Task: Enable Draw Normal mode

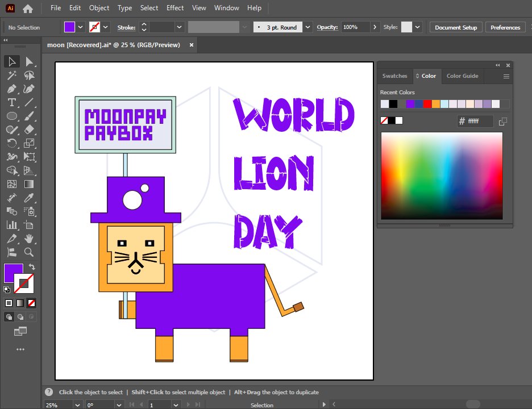Action: 9,317
